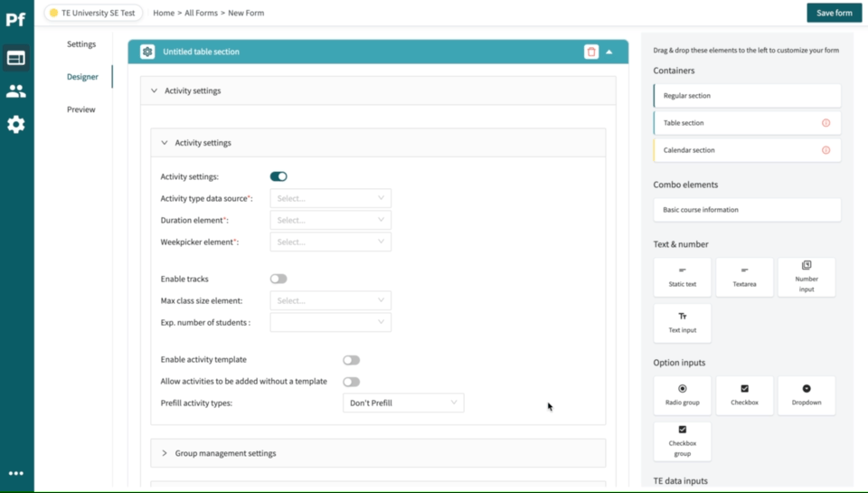Click New Form in breadcrumb

[x=246, y=13]
